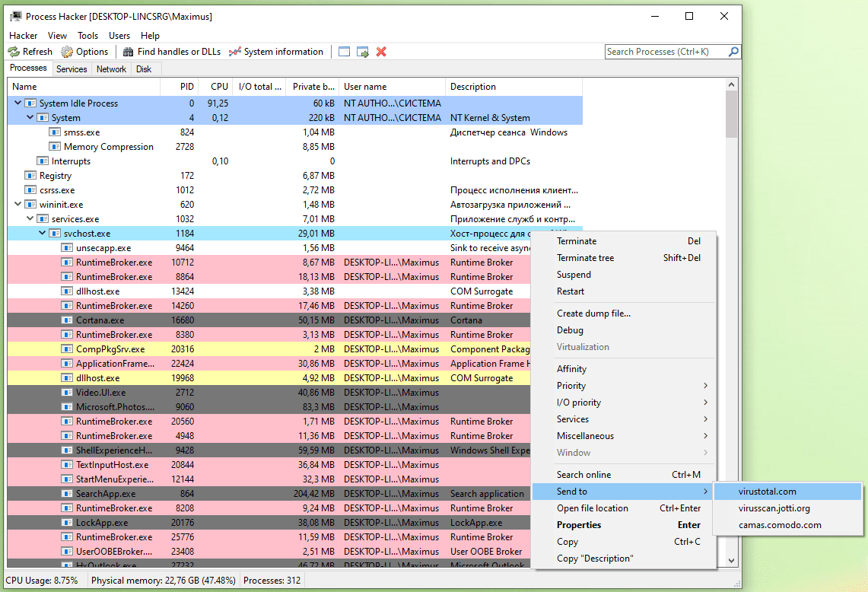Select Copy "Description" menu entry
Screen dimensions: 868x592
pos(624,559)
